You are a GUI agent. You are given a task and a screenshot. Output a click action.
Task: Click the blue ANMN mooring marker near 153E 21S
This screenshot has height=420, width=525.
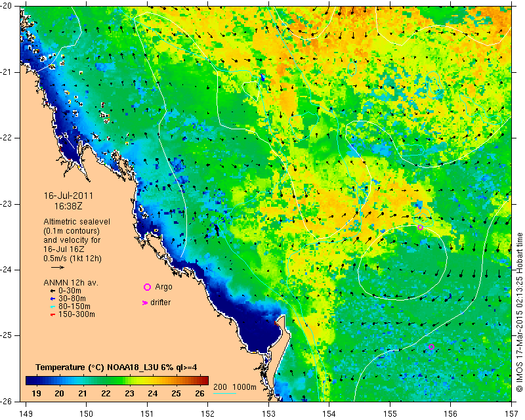[262, 77]
